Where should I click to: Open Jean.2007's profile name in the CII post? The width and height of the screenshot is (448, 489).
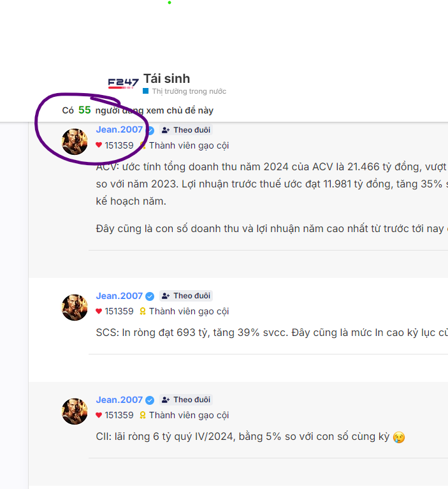(119, 400)
